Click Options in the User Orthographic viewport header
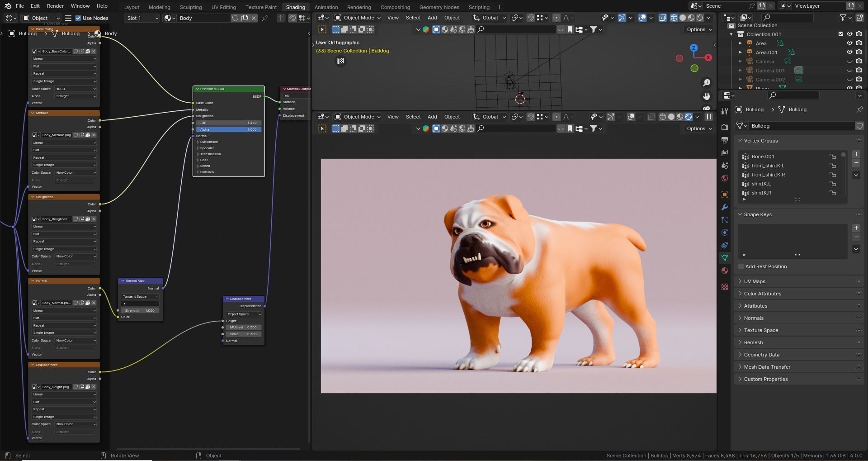This screenshot has width=868, height=461. (699, 29)
